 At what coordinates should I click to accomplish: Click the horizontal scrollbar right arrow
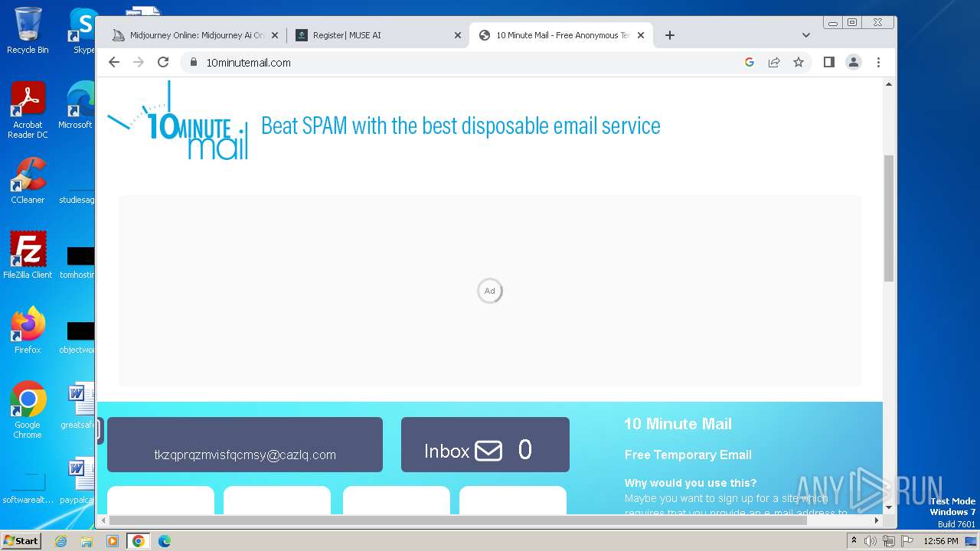877,520
